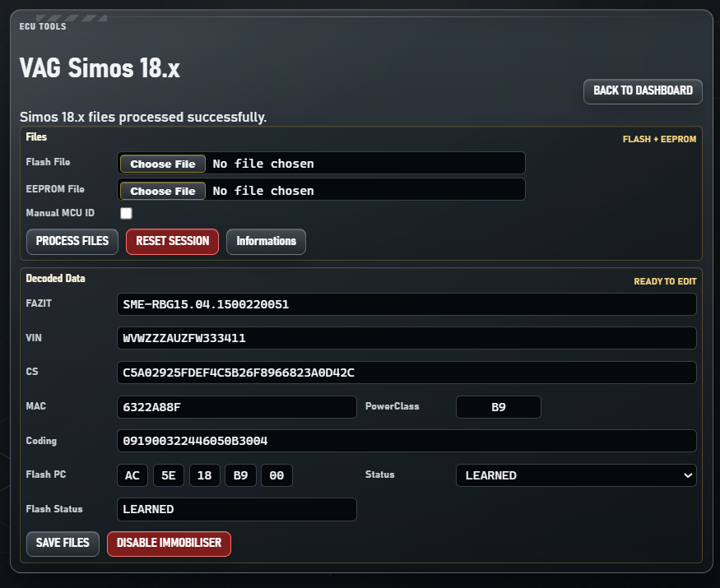Click inside the VIN field

(406, 338)
